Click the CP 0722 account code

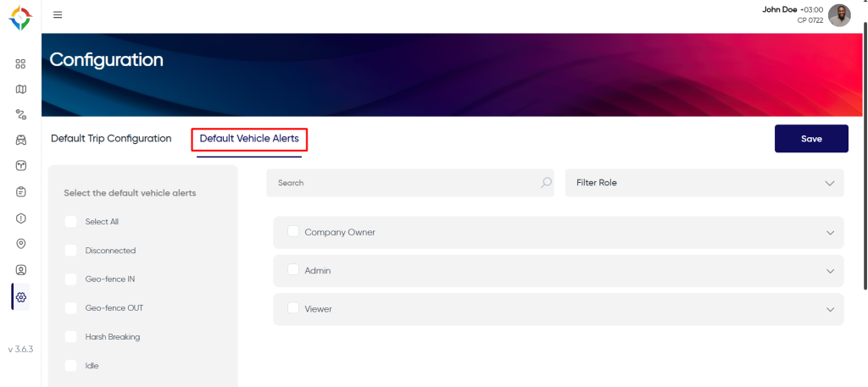pyautogui.click(x=810, y=20)
